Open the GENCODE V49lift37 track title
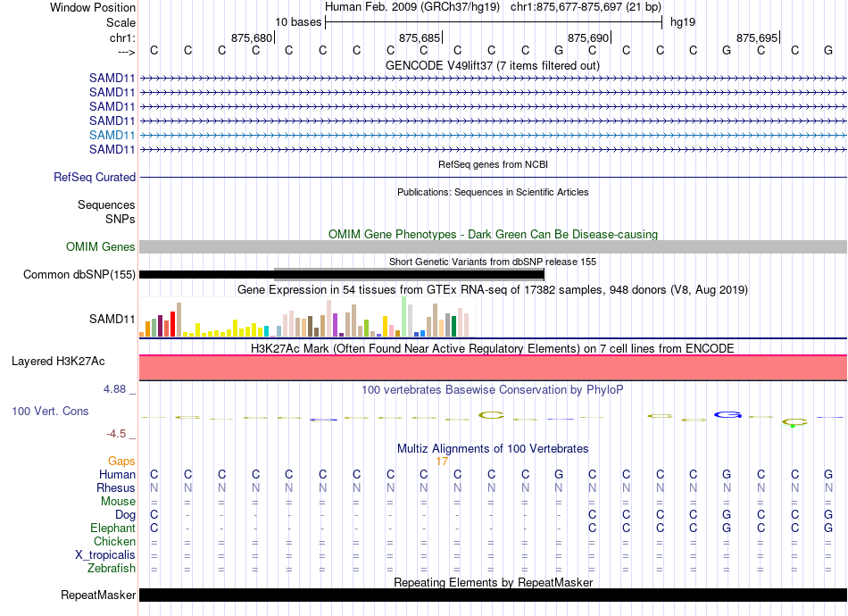 493,65
